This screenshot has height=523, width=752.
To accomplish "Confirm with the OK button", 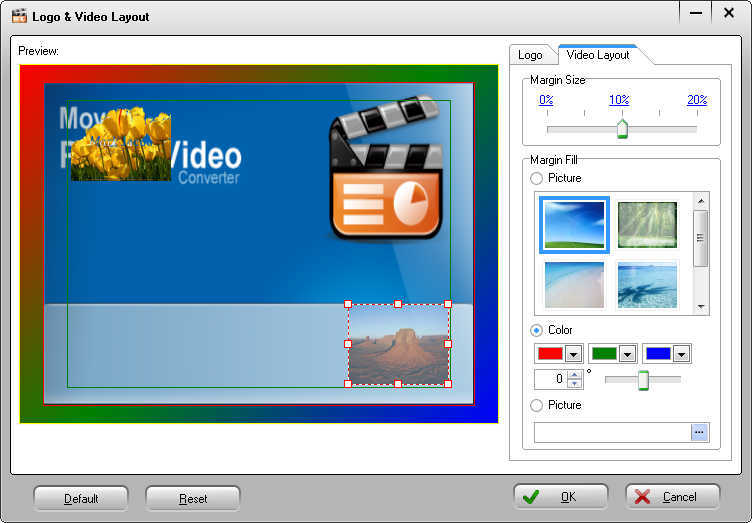I will pos(561,497).
